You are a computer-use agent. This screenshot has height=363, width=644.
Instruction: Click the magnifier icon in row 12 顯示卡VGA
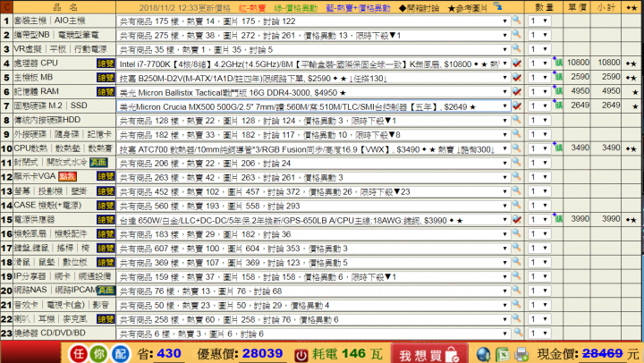516,176
